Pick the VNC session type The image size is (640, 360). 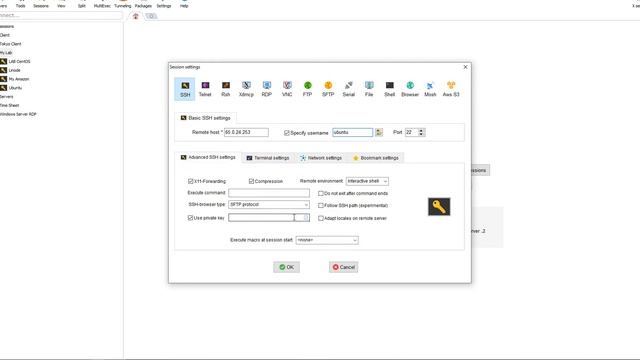(x=287, y=89)
